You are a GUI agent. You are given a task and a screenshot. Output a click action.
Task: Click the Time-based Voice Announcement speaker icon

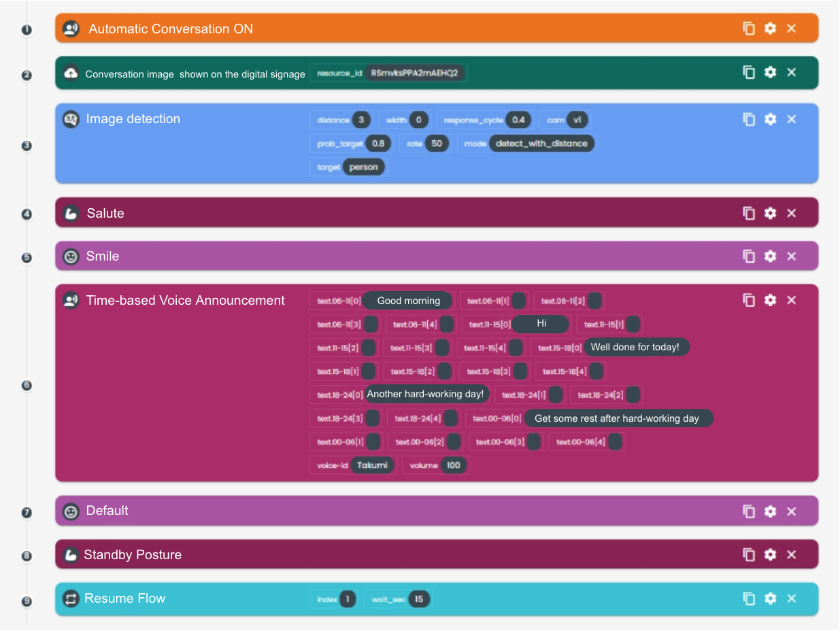71,300
